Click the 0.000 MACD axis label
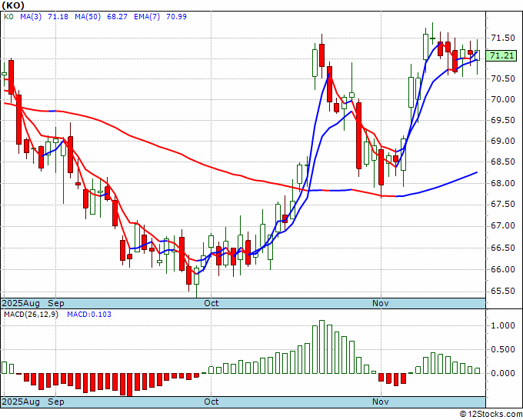This screenshot has width=523, height=420. pyautogui.click(x=502, y=373)
